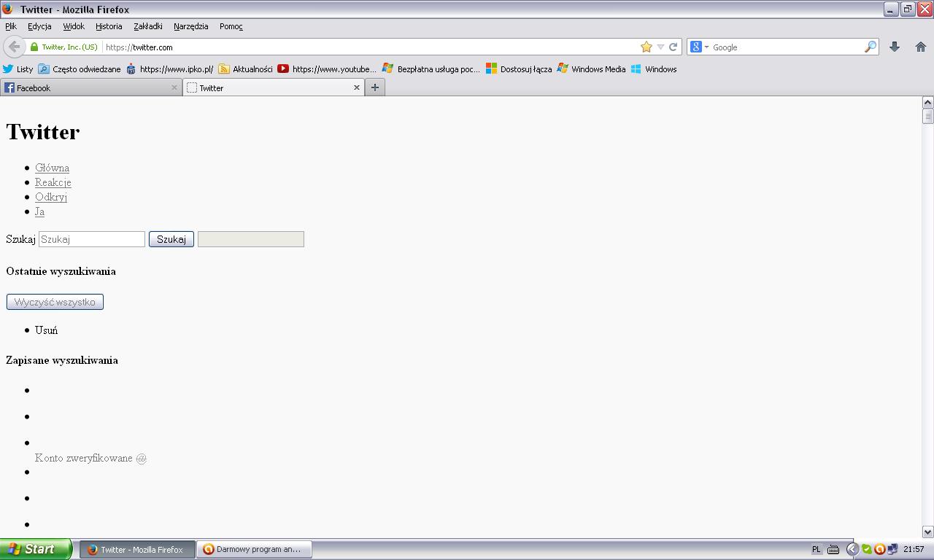
Task: Click the 21:57 taskbar clock
Action: coord(914,550)
